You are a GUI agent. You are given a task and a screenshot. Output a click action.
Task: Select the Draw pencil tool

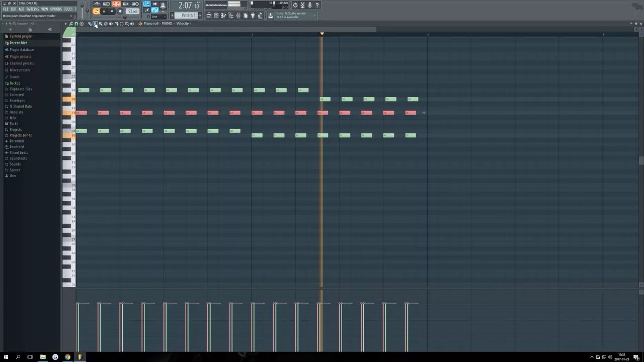point(90,24)
